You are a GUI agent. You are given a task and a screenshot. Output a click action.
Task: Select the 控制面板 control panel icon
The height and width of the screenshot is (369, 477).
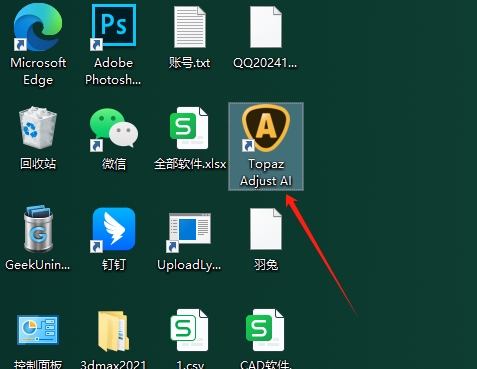pyautogui.click(x=38, y=330)
